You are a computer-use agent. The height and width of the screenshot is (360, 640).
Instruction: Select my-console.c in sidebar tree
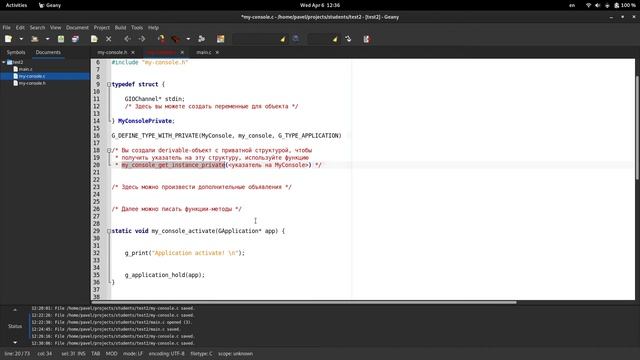[x=32, y=76]
